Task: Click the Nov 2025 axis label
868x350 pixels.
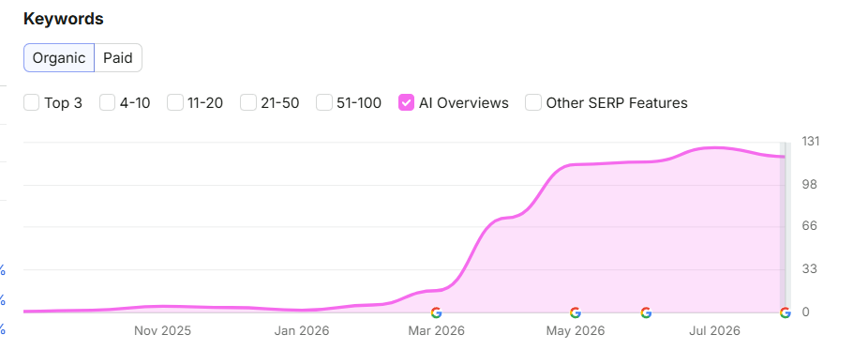Action: (163, 331)
